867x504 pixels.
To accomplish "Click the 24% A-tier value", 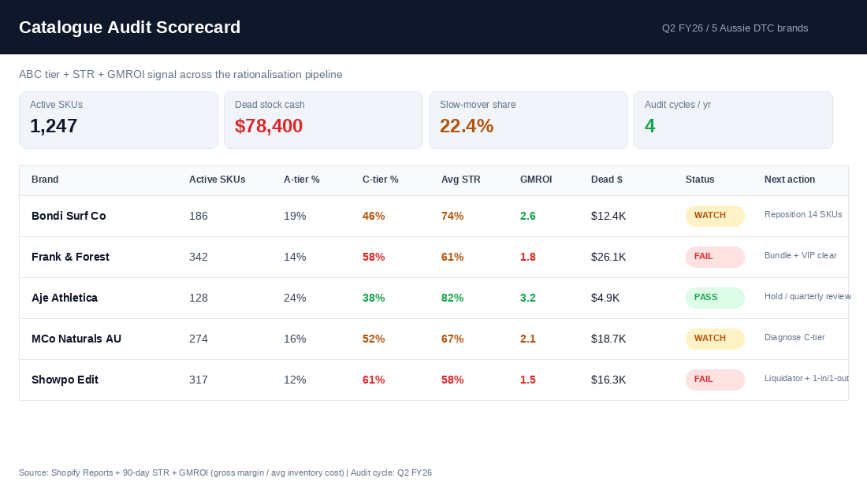I will click(x=295, y=298).
